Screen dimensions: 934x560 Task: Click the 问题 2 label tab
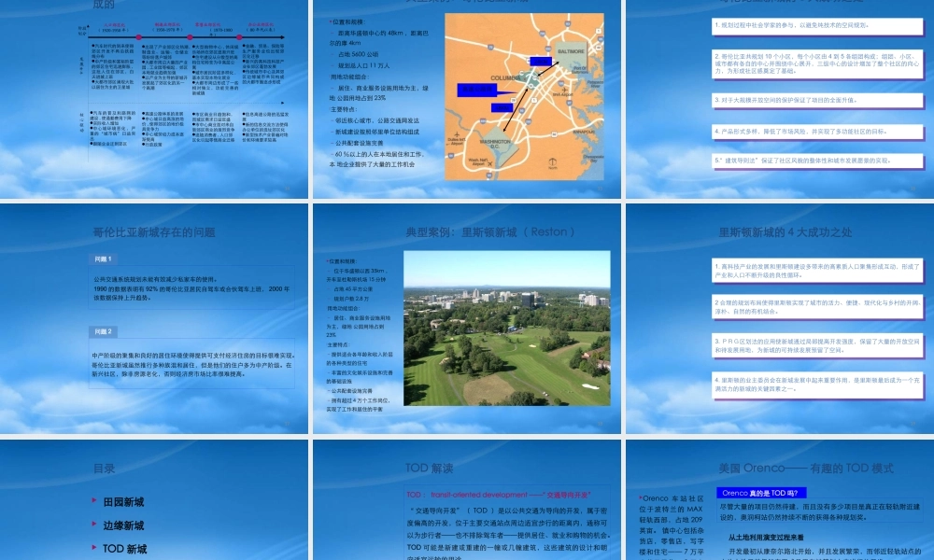(103, 331)
